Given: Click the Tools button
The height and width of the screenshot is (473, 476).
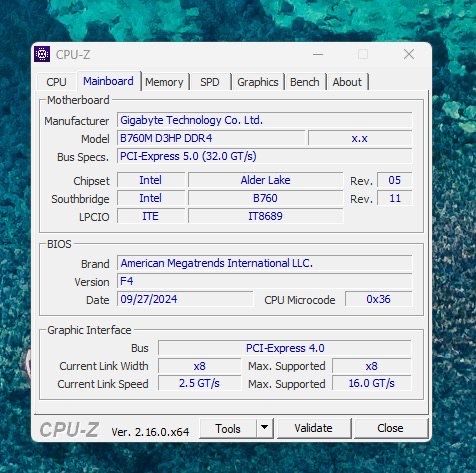Looking at the screenshot, I should coord(228,429).
